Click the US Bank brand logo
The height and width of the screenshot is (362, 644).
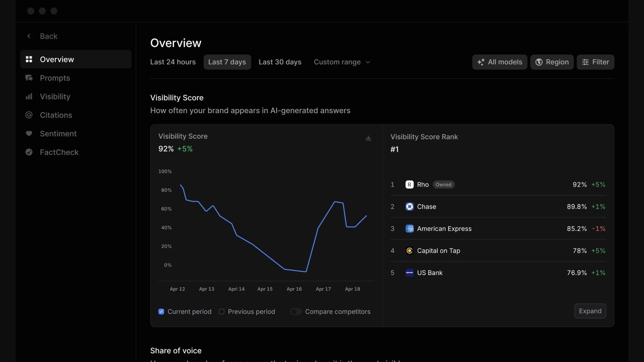click(x=410, y=273)
